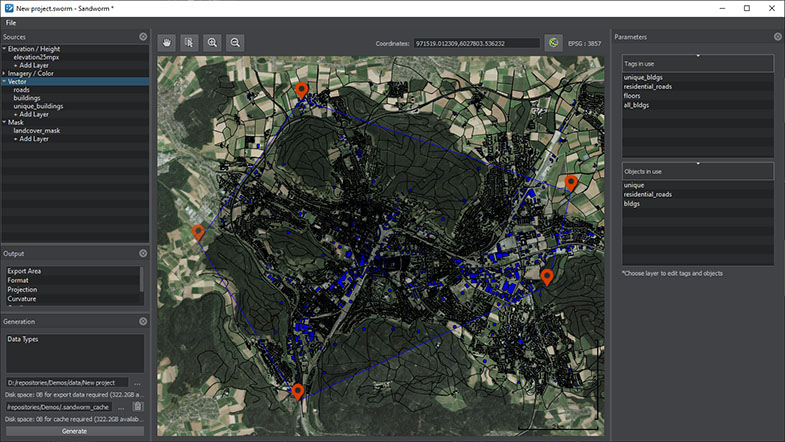Click the lower right orange map pin
The height and width of the screenshot is (442, 785).
coord(547,277)
